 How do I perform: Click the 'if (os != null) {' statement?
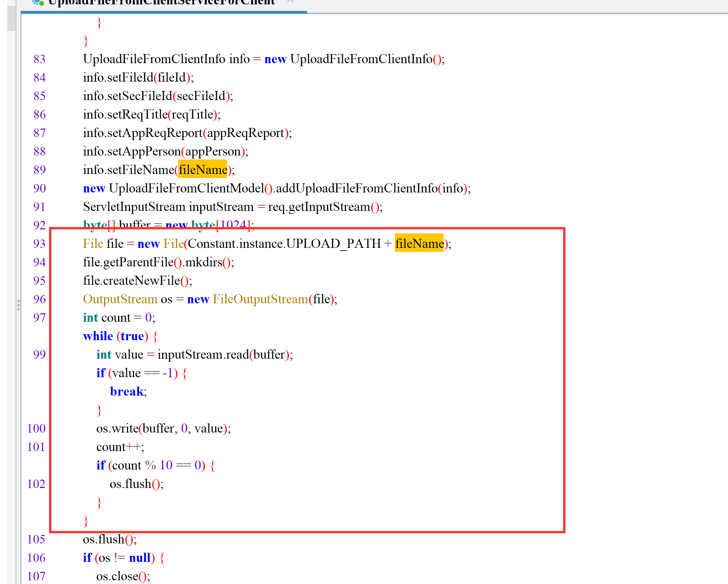tap(124, 558)
